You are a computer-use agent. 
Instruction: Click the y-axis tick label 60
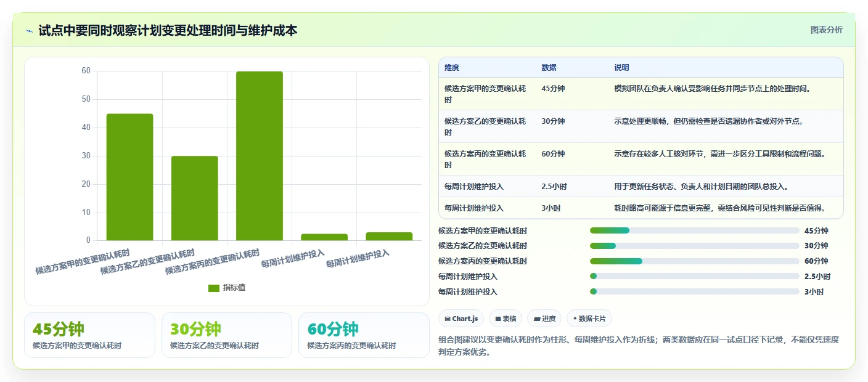[x=86, y=71]
